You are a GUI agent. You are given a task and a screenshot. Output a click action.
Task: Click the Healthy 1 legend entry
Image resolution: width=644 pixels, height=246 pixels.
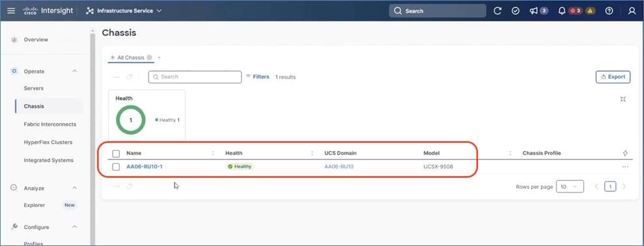tap(167, 120)
